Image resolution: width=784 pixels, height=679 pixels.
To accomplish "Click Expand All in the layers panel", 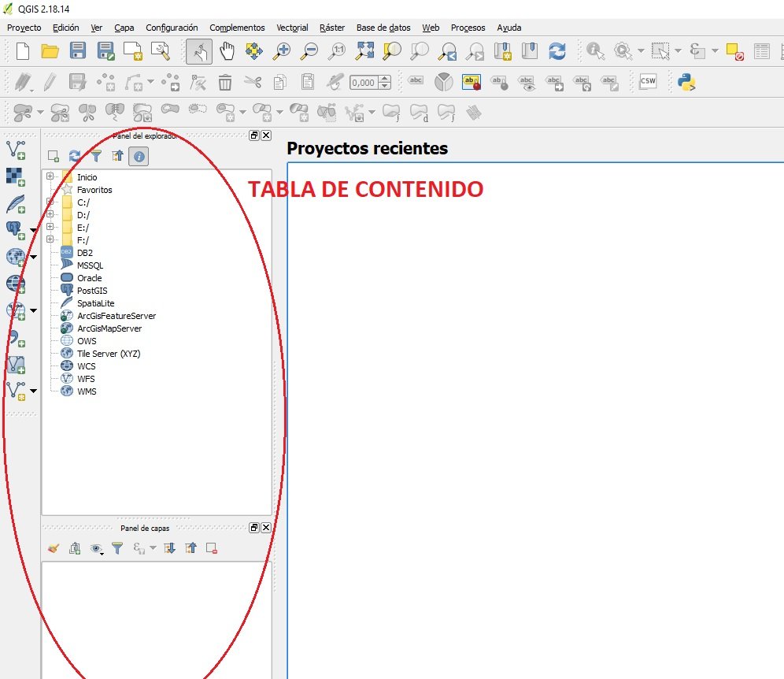I will tap(169, 548).
